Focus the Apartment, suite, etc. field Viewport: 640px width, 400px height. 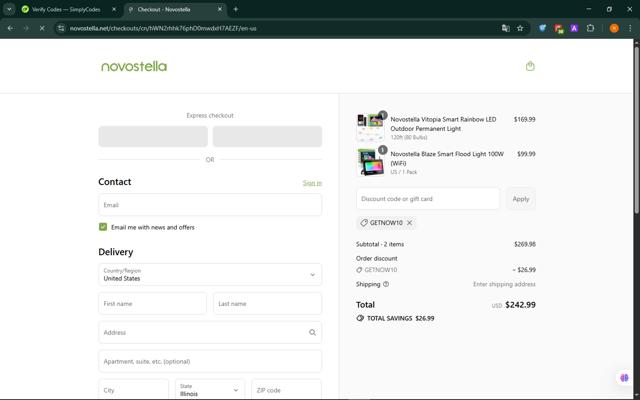(x=210, y=361)
